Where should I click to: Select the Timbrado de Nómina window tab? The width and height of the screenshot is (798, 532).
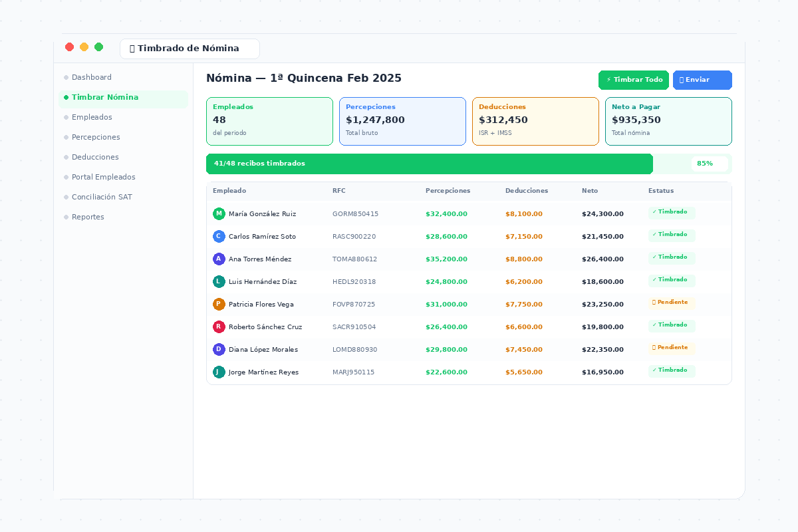point(190,49)
